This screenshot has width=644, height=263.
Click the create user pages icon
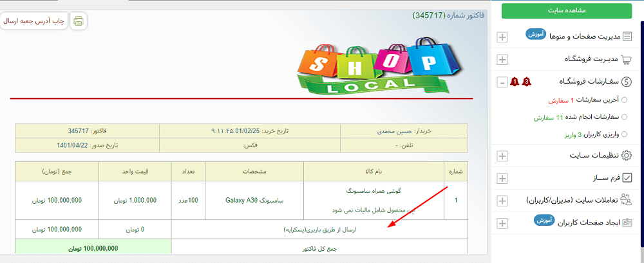[x=627, y=222]
